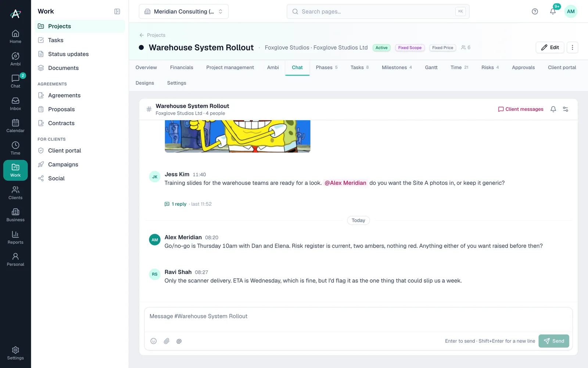Switch to the Risks tab

click(x=490, y=67)
